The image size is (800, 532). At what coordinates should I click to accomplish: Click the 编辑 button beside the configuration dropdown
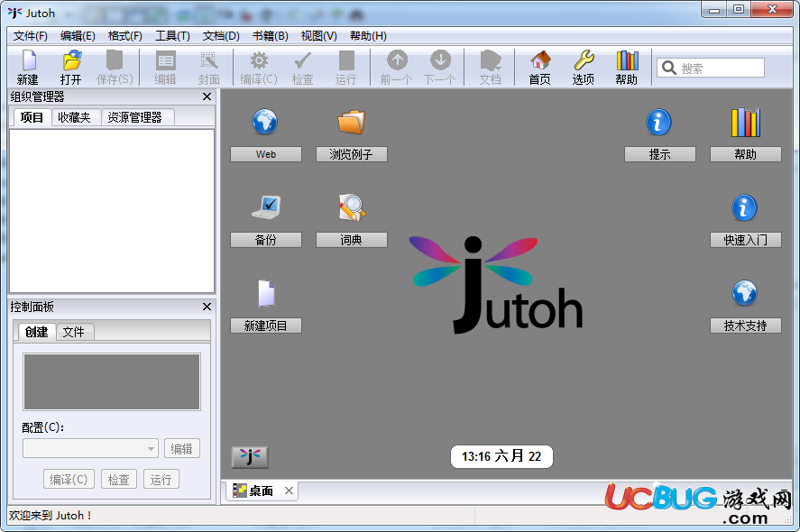pyautogui.click(x=181, y=448)
